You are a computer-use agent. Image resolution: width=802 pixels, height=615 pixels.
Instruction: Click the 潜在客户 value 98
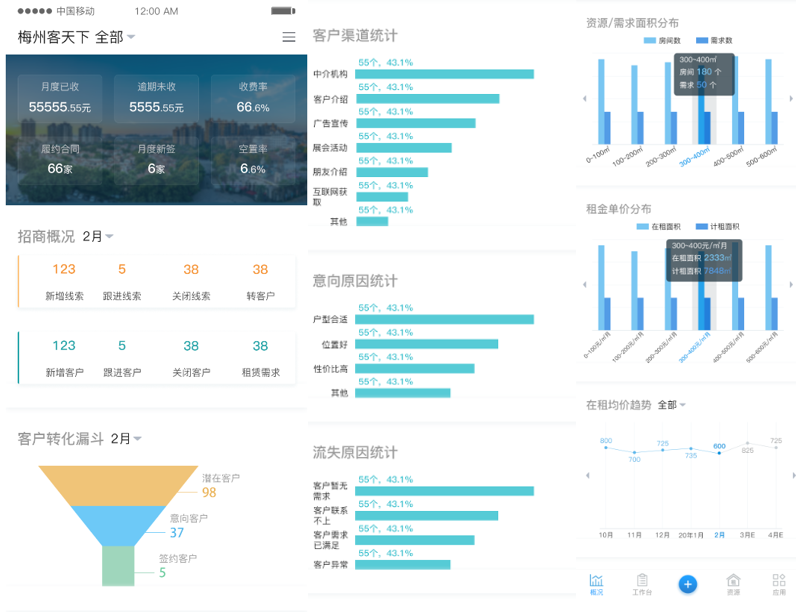tap(209, 493)
